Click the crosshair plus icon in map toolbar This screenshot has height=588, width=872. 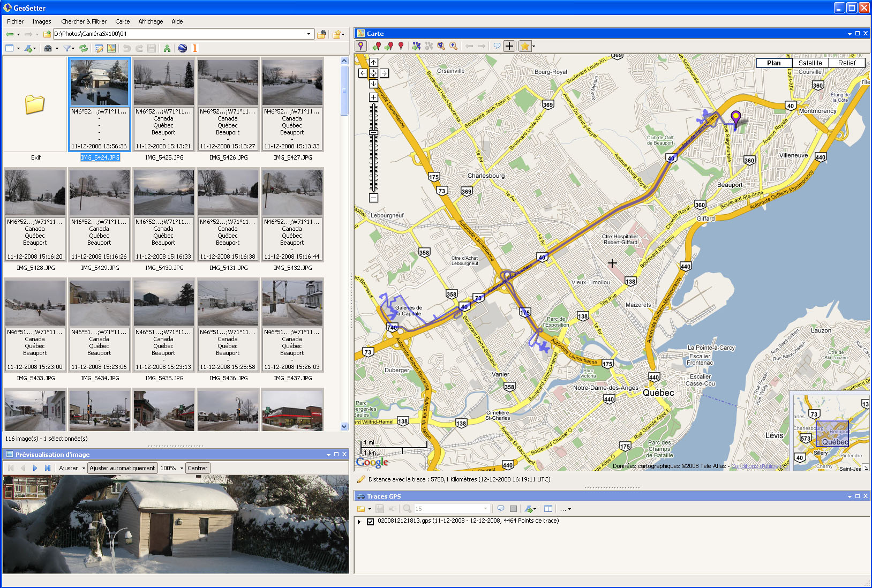point(509,46)
